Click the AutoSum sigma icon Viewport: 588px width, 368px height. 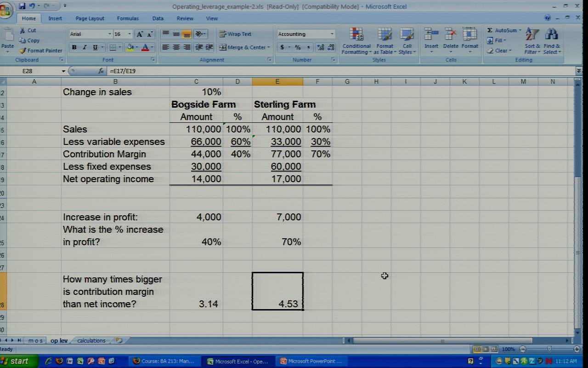click(490, 30)
